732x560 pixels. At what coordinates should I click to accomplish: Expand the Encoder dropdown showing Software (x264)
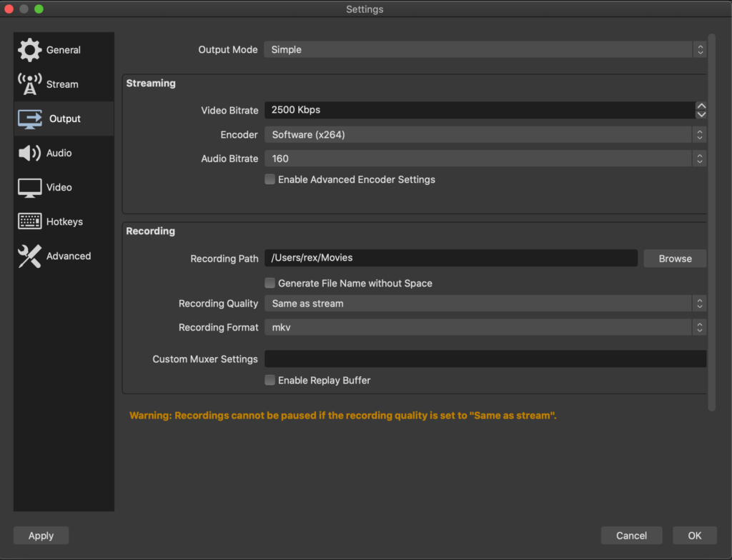click(x=485, y=135)
